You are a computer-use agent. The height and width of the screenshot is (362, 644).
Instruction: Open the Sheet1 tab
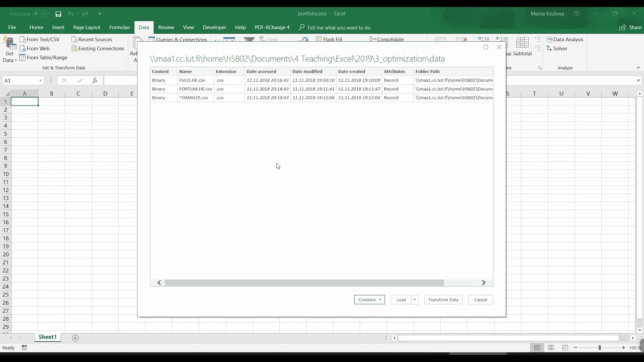48,337
